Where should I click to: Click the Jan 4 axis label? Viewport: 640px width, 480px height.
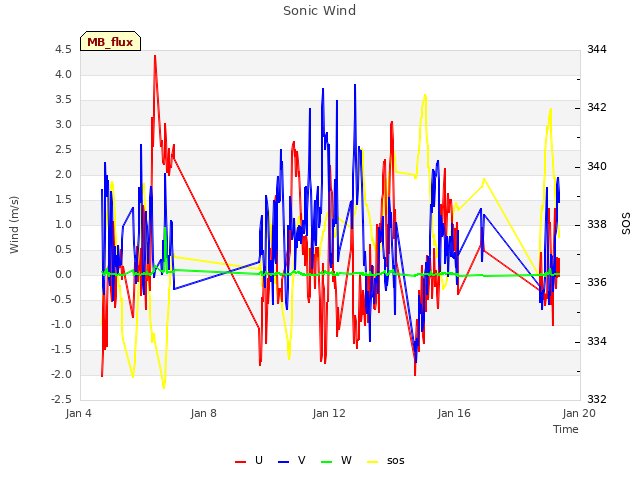click(78, 413)
